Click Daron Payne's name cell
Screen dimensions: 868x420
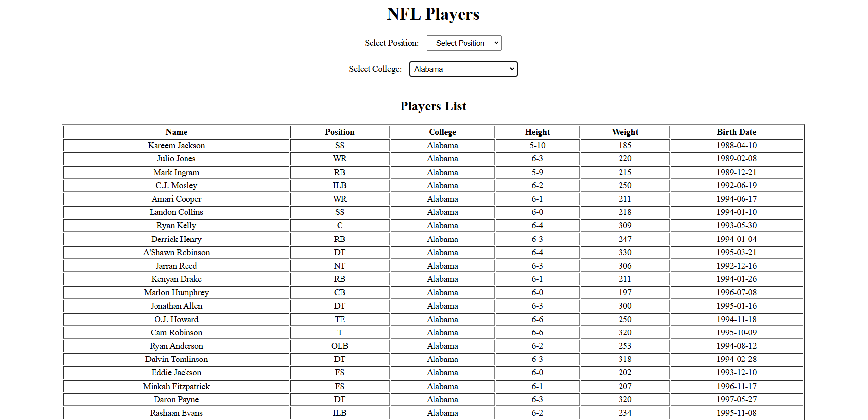tap(176, 399)
